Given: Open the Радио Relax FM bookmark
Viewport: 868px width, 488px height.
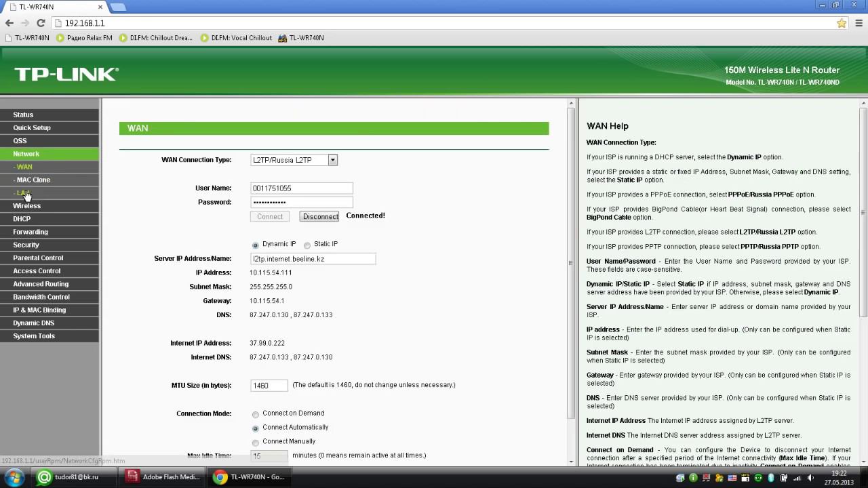Looking at the screenshot, I should 85,38.
